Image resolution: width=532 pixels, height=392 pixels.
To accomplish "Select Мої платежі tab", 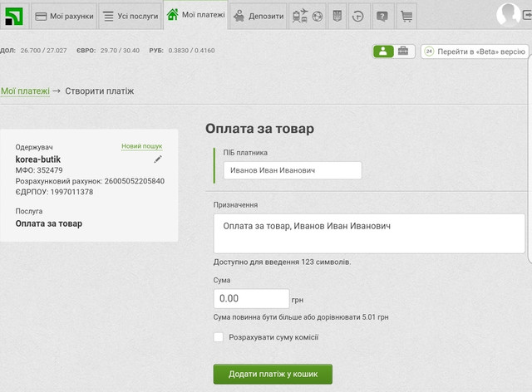I will 196,15.
